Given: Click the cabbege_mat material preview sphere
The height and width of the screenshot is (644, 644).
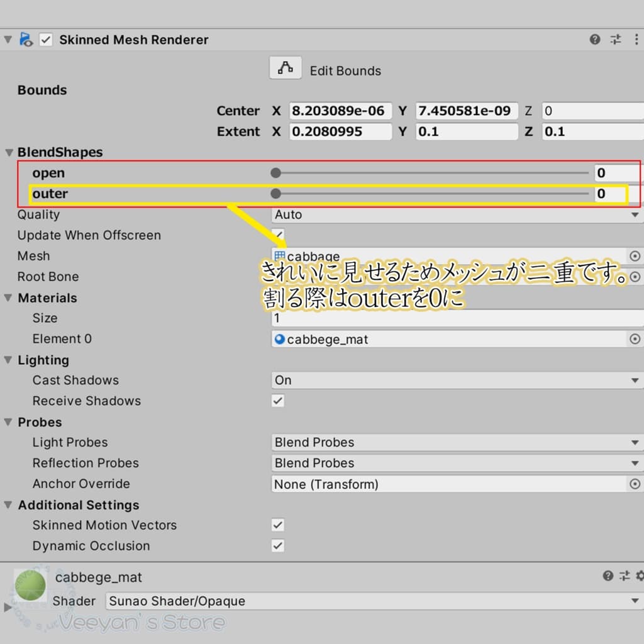Looking at the screenshot, I should click(30, 586).
